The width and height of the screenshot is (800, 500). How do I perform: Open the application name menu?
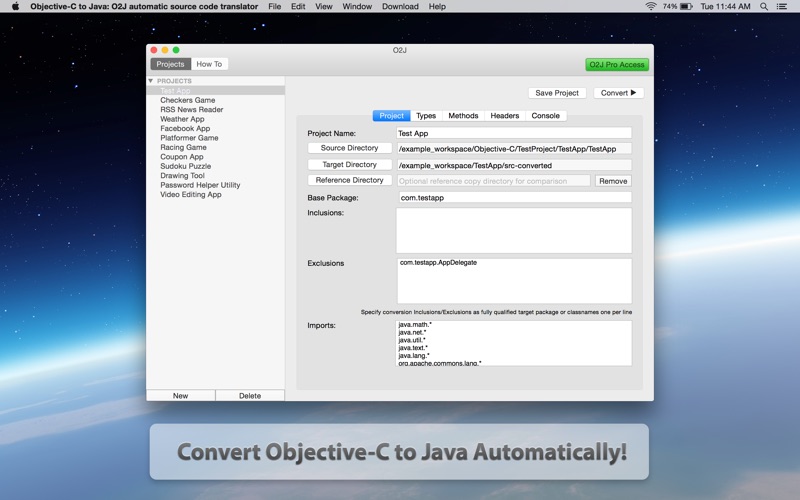pyautogui.click(x=144, y=6)
